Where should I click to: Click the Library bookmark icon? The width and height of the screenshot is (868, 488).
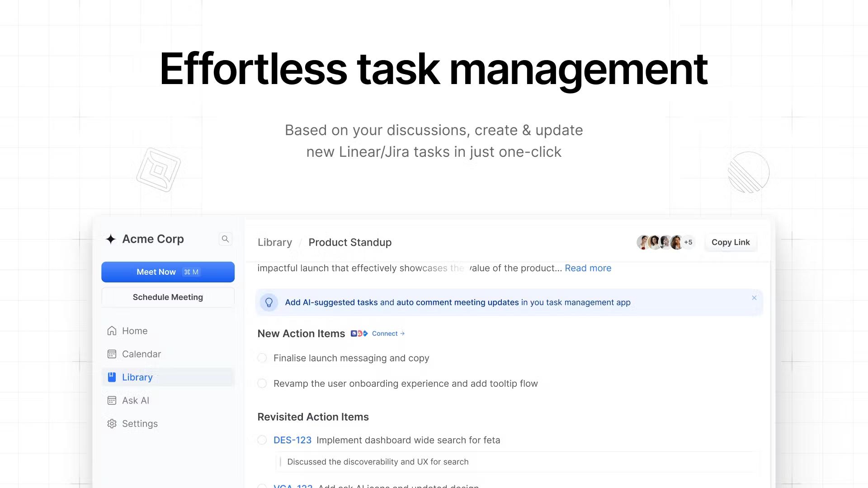pyautogui.click(x=112, y=377)
